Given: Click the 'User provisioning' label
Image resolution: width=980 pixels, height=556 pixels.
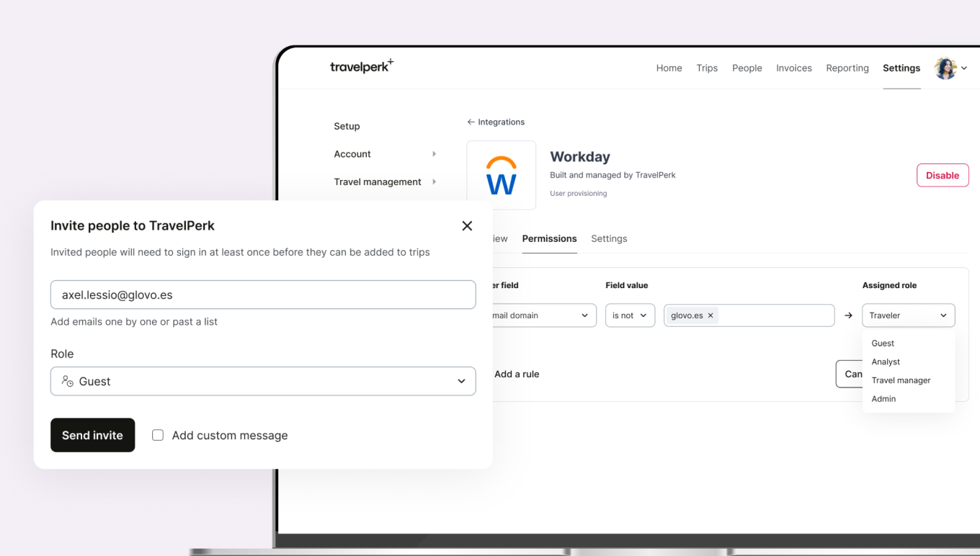Looking at the screenshot, I should point(578,193).
